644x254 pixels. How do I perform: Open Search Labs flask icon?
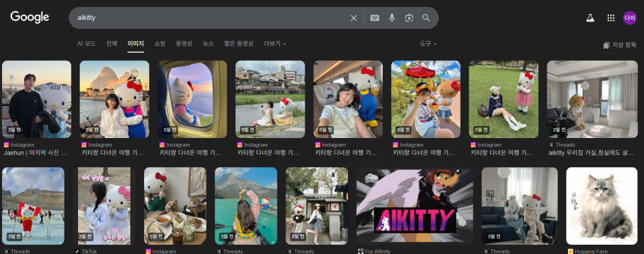pos(590,18)
